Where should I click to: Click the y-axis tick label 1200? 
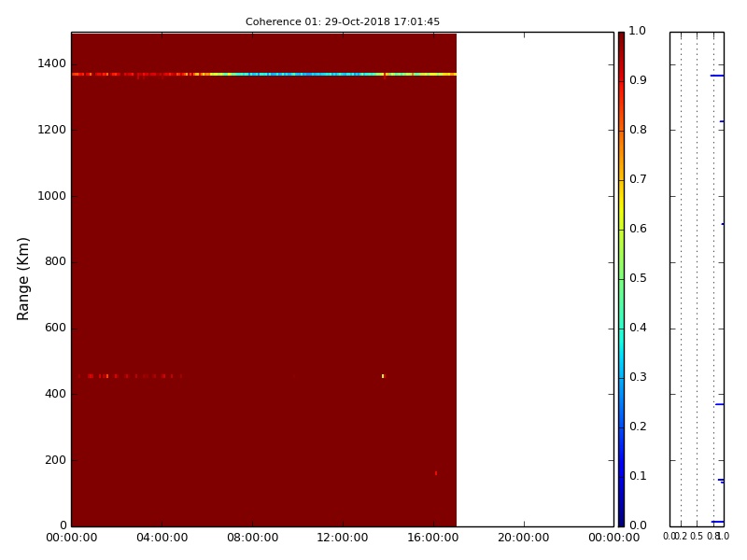tap(52, 130)
